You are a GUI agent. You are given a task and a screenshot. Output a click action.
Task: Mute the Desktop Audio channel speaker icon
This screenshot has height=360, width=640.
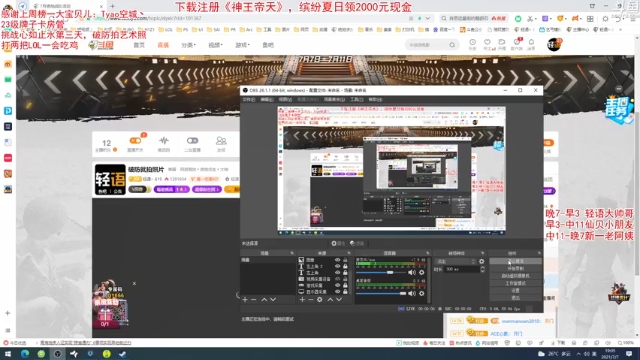(412, 293)
